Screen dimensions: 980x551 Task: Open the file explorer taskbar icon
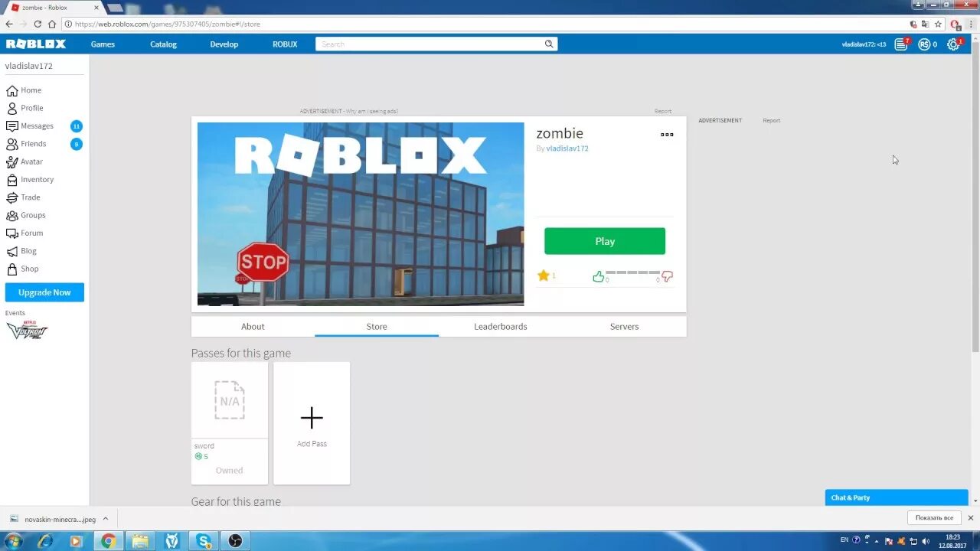140,541
